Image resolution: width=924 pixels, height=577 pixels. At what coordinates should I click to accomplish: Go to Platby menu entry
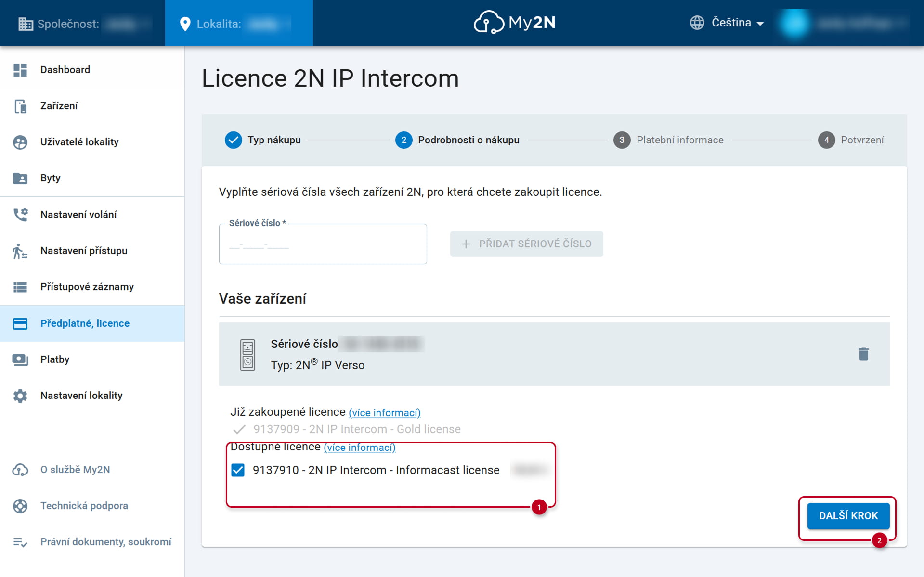coord(92,359)
